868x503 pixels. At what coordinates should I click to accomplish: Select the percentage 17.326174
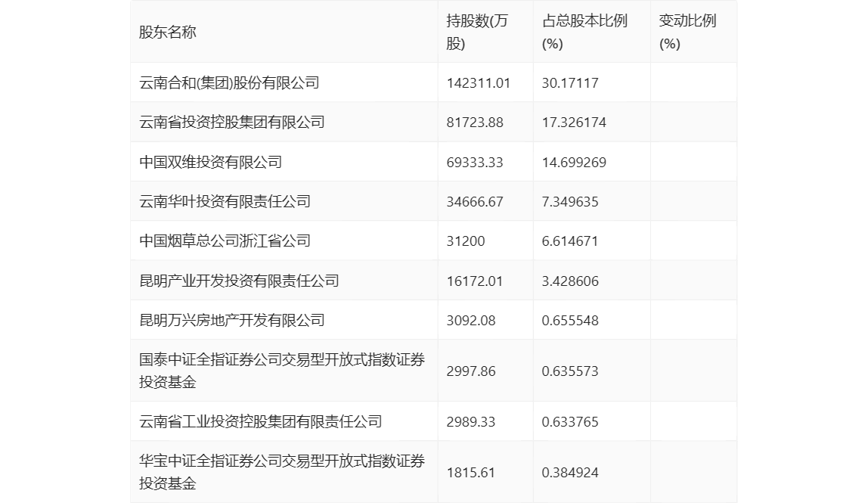tap(574, 123)
